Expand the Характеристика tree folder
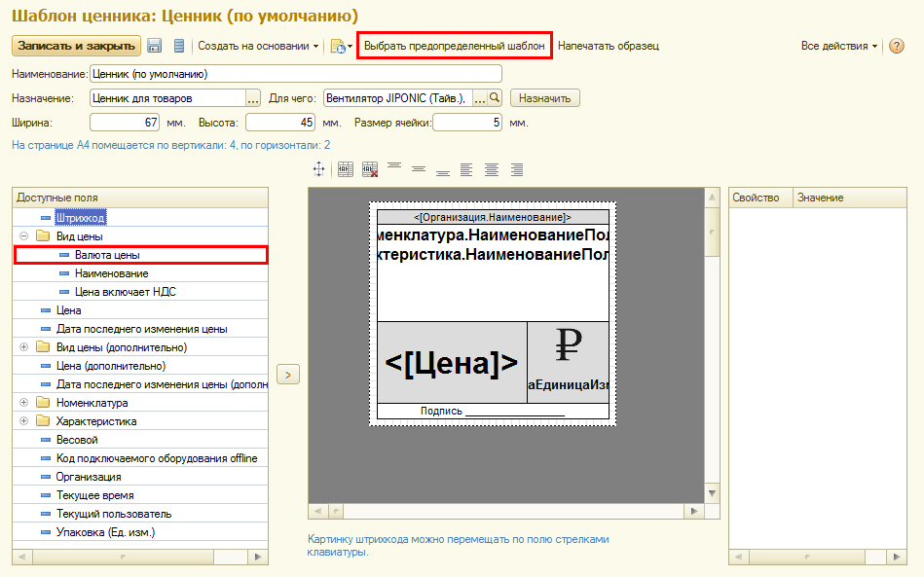Viewport: 924px width, 577px height. pos(23,421)
